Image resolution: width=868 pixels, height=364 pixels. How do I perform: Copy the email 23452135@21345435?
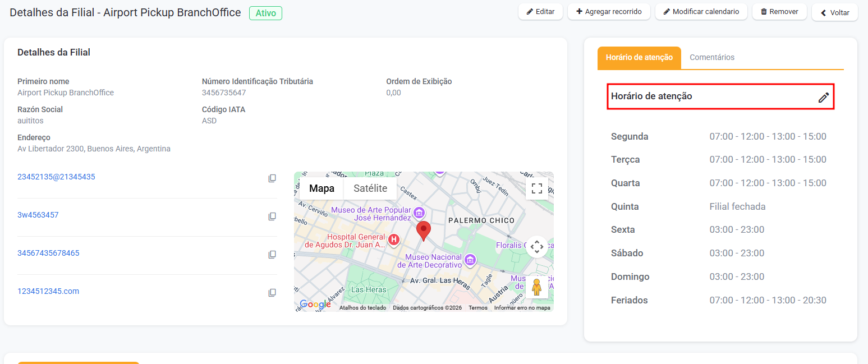point(272,178)
